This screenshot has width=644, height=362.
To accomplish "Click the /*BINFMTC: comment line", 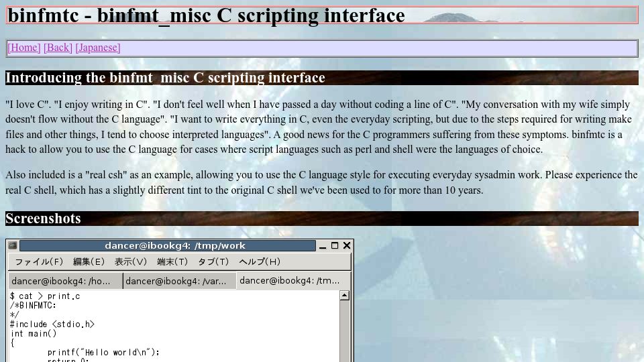I will [x=33, y=306].
